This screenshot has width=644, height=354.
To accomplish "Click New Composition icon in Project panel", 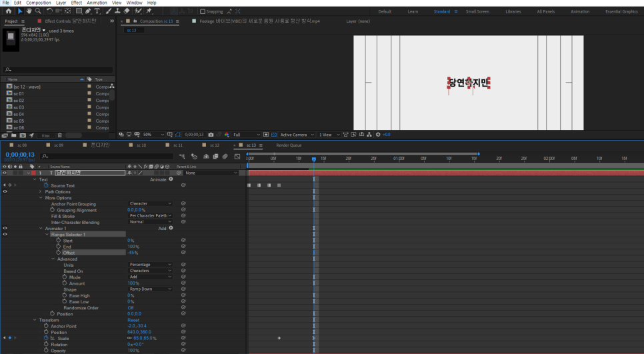I will (x=23, y=135).
